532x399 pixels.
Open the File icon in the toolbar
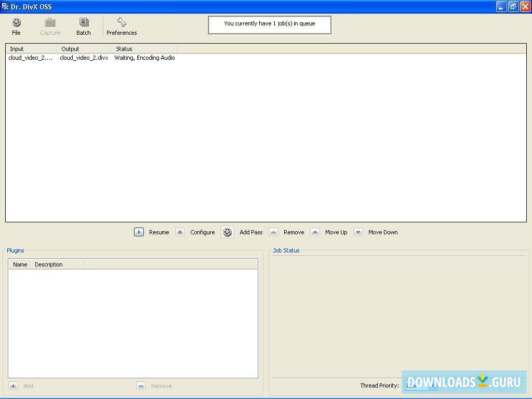click(16, 21)
